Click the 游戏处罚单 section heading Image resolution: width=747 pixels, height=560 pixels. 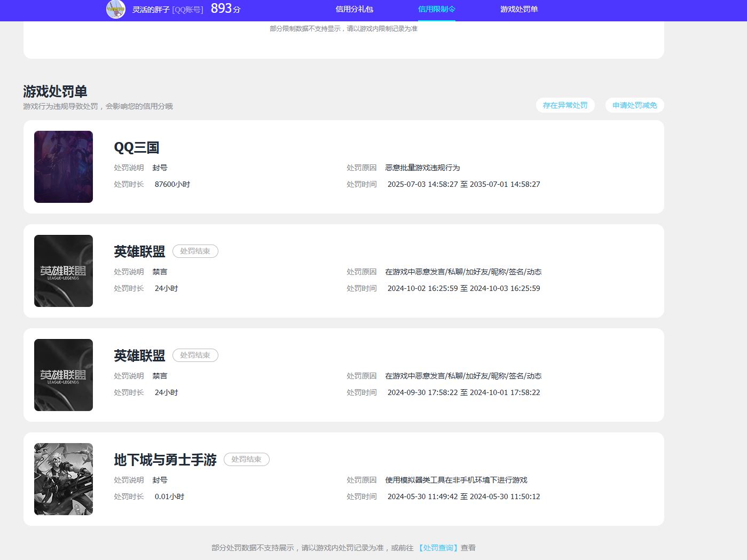[56, 91]
